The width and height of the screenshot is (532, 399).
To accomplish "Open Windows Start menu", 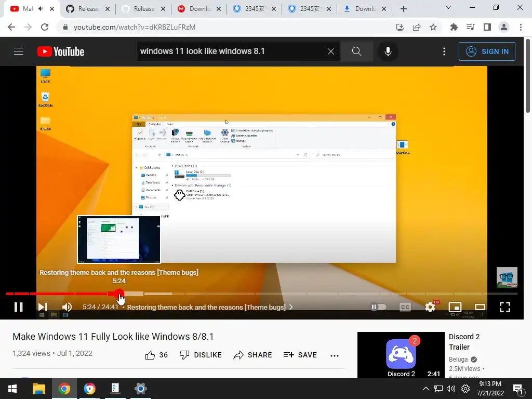I will coord(12,389).
